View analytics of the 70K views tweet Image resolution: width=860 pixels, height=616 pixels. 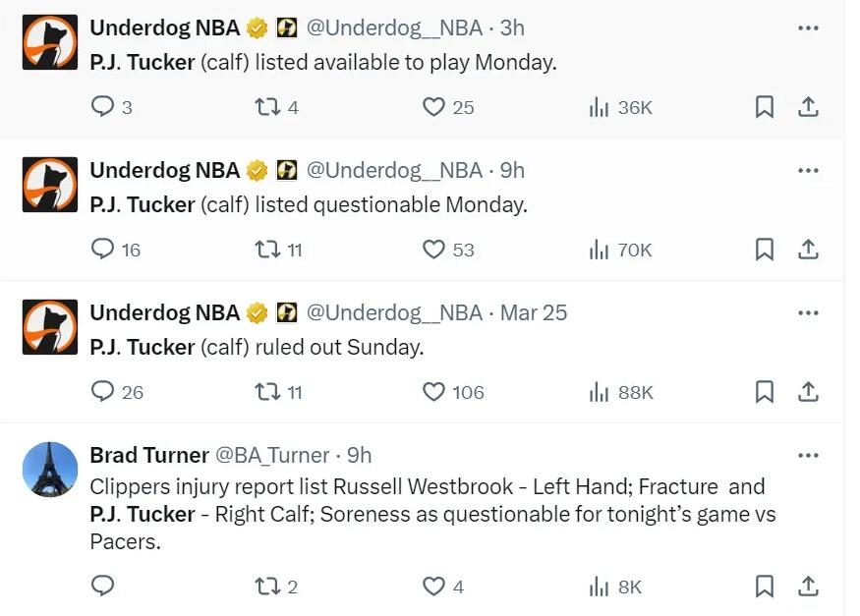click(x=600, y=250)
